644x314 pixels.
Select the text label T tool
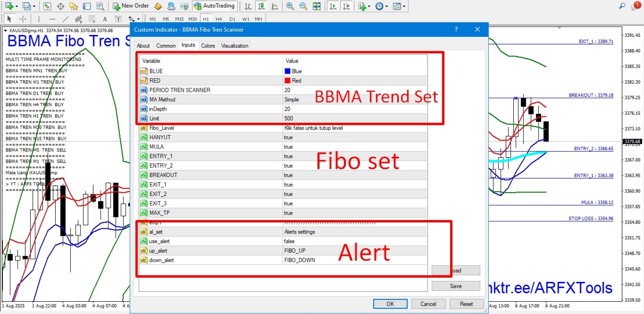pos(118,19)
